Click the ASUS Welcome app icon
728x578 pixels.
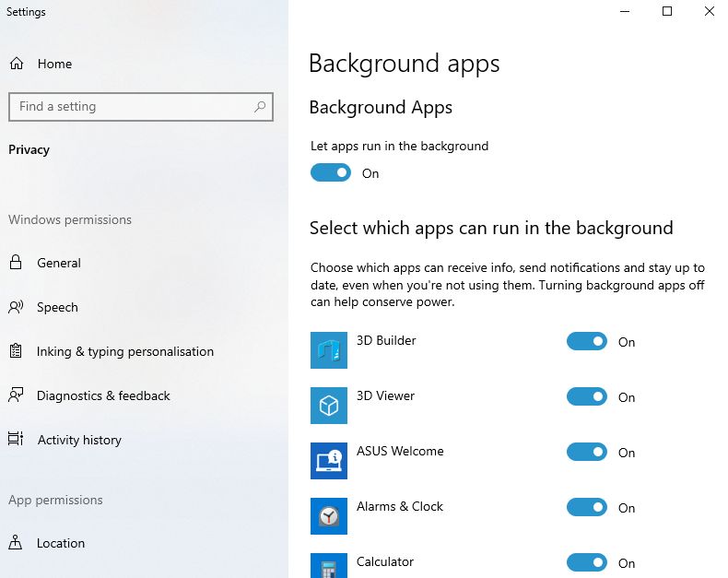(x=329, y=461)
